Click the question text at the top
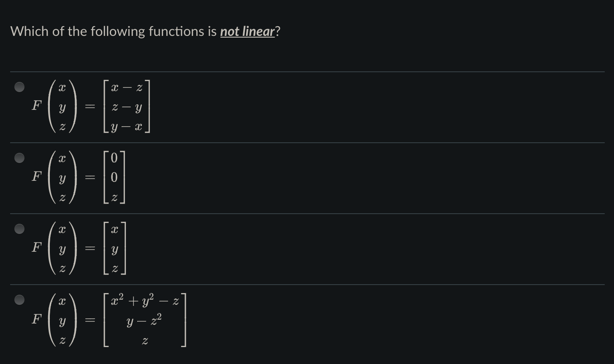This screenshot has height=364, width=614. pos(144,31)
